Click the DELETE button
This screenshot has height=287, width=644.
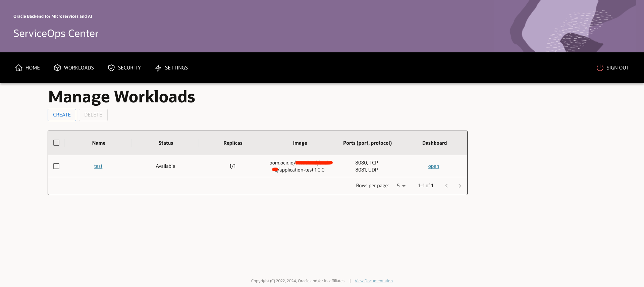[93, 115]
